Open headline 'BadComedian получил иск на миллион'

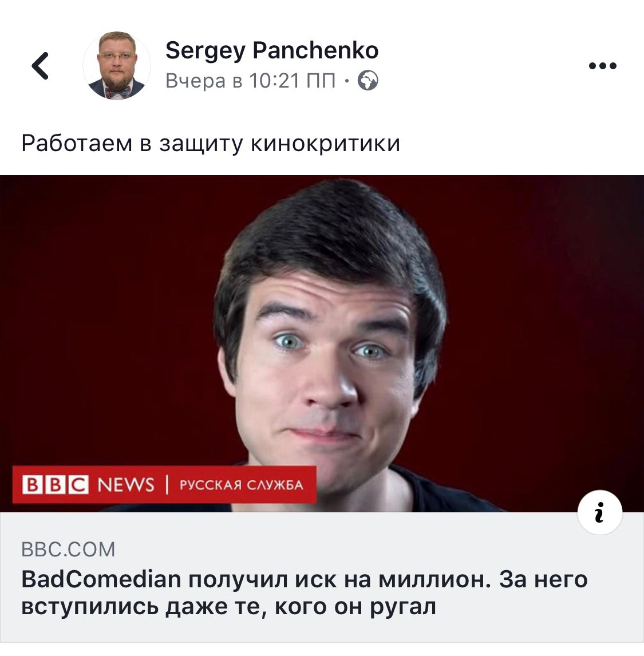coord(256,580)
